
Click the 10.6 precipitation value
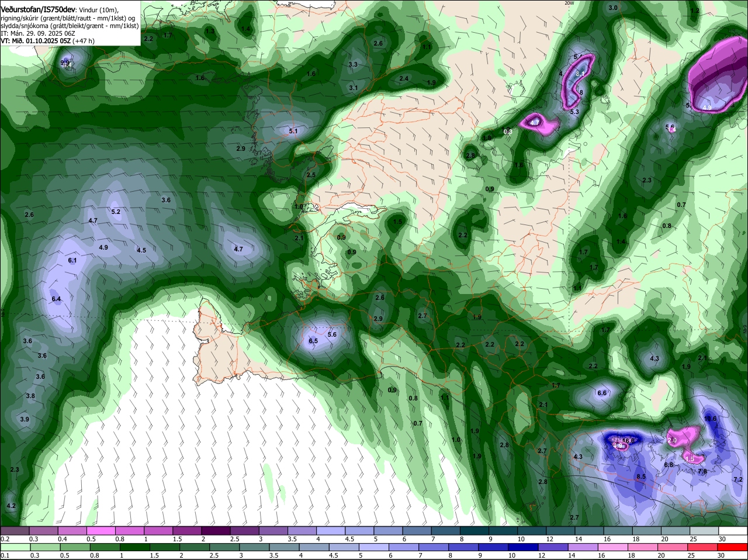[x=710, y=419]
